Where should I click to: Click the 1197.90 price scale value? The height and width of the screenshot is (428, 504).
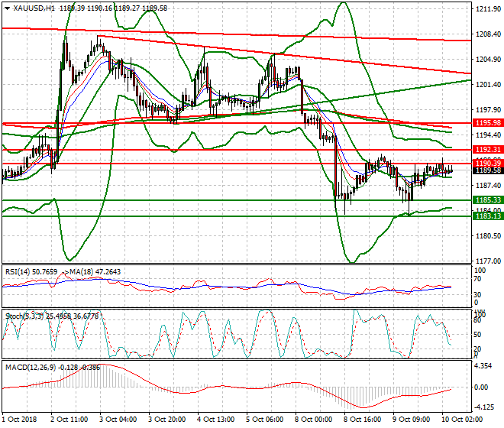click(488, 110)
